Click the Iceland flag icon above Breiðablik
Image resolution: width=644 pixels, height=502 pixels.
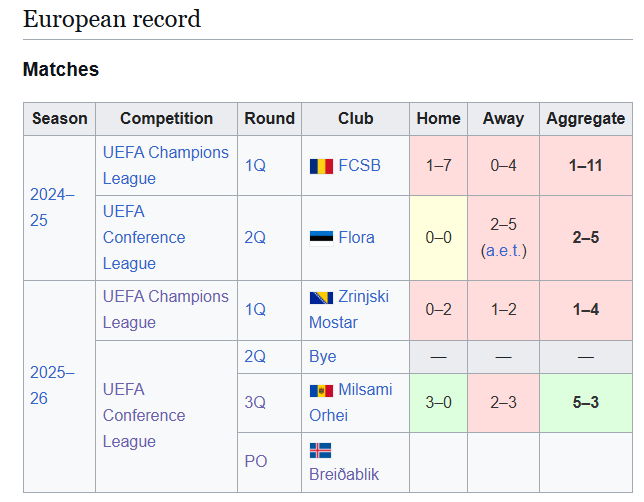[320, 450]
